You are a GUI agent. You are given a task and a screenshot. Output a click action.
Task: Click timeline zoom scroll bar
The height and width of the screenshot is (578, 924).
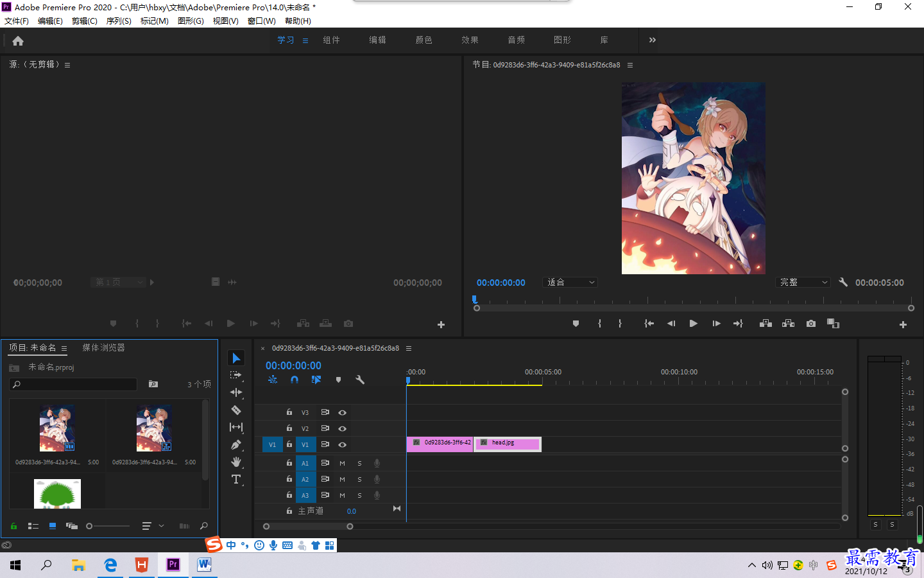coord(308,526)
